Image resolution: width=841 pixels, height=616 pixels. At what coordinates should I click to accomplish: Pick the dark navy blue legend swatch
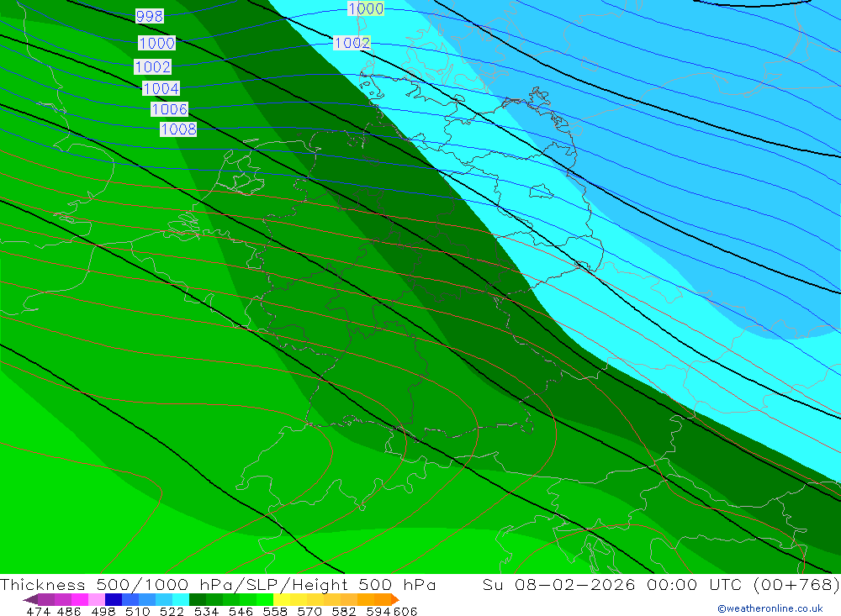point(114,599)
